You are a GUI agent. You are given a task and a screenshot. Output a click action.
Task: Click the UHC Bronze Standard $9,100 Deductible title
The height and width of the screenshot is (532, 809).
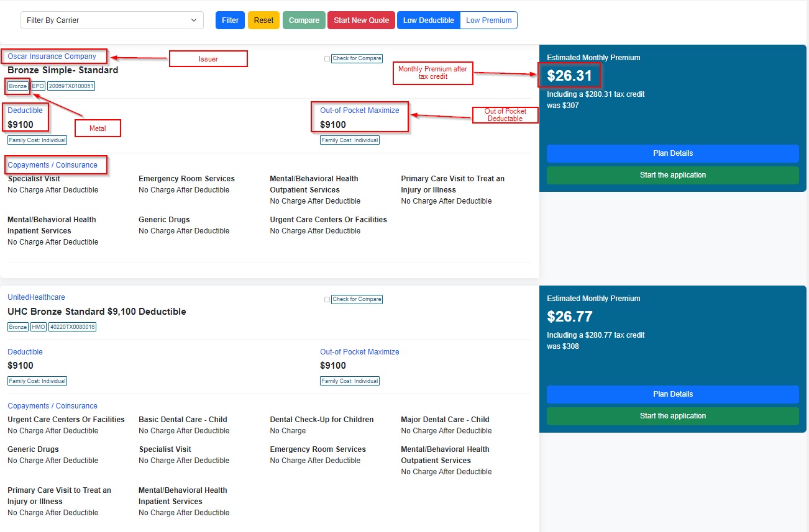[97, 312]
